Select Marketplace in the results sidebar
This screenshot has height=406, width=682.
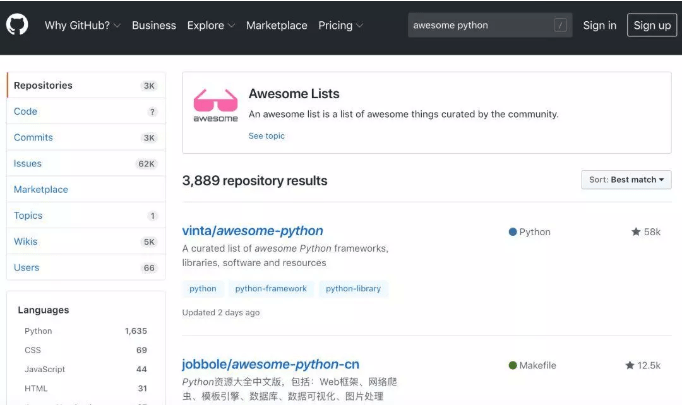click(x=86, y=189)
